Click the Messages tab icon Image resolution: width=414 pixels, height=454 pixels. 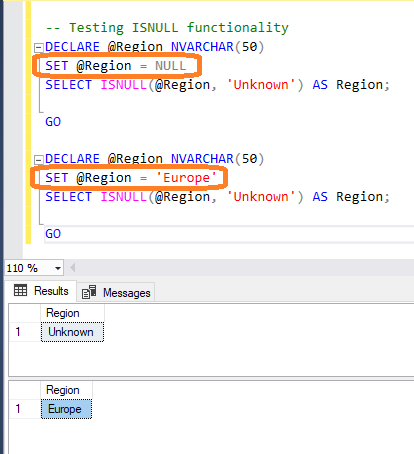(x=89, y=292)
